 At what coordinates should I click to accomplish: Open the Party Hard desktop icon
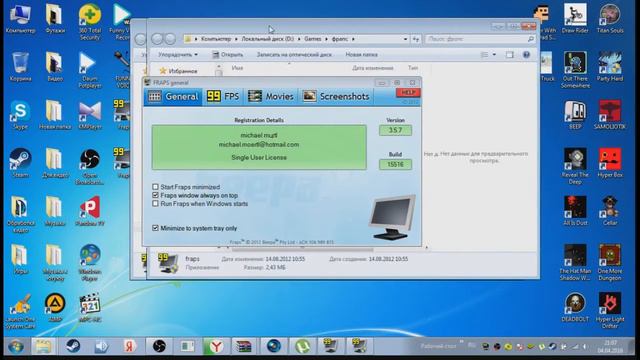pos(610,67)
